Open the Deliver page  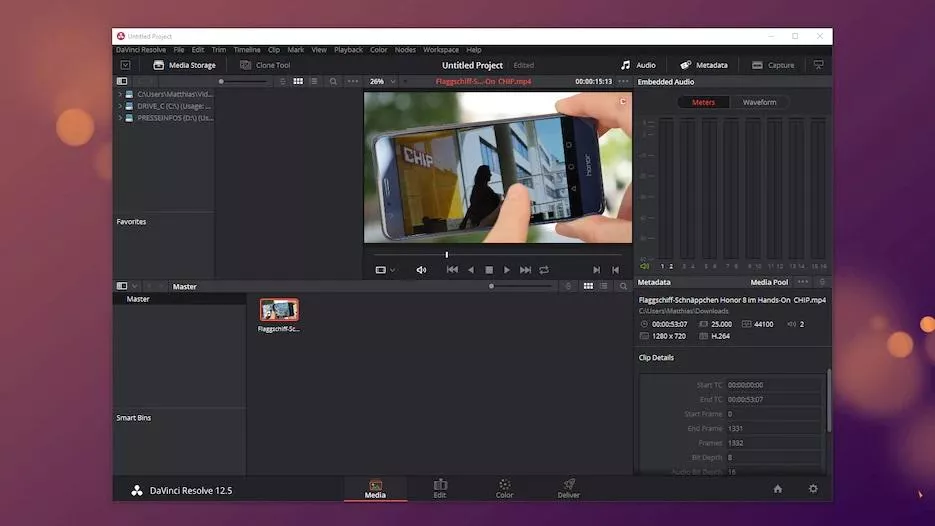pos(568,488)
